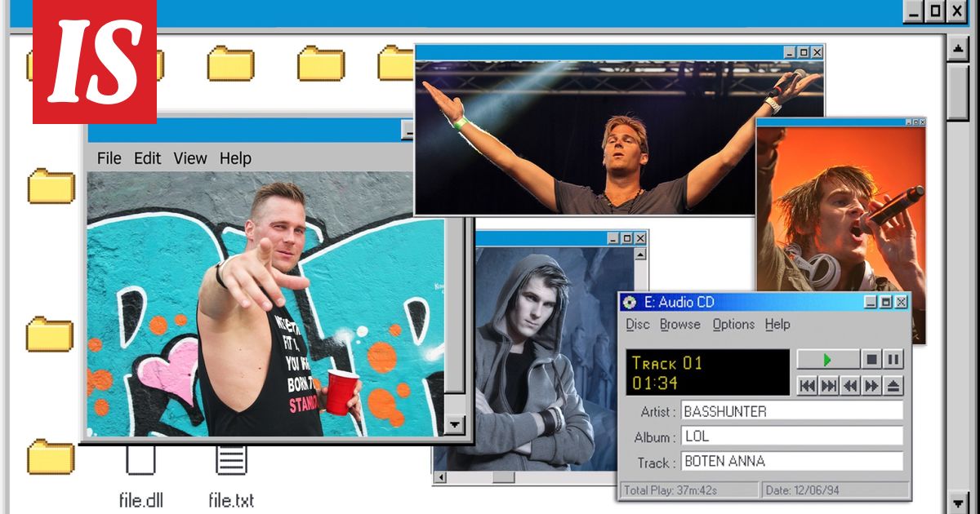Click horizontal scrollbar thumb in hooded photo window
Viewport: 980px width, 514px height.
504,477
